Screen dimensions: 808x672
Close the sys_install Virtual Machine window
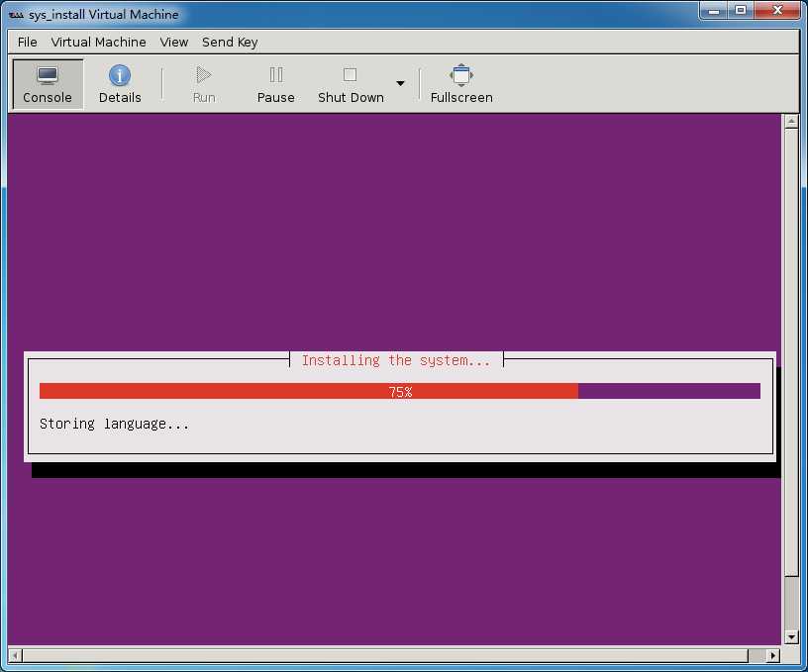tap(777, 10)
